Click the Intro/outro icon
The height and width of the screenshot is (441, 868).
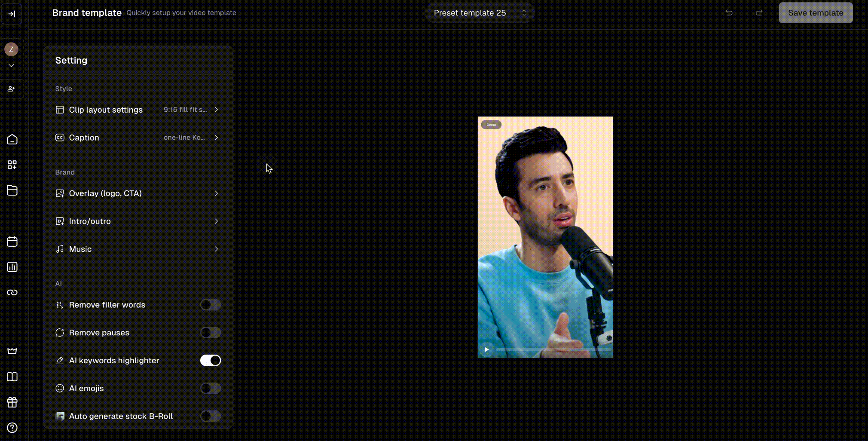60,221
